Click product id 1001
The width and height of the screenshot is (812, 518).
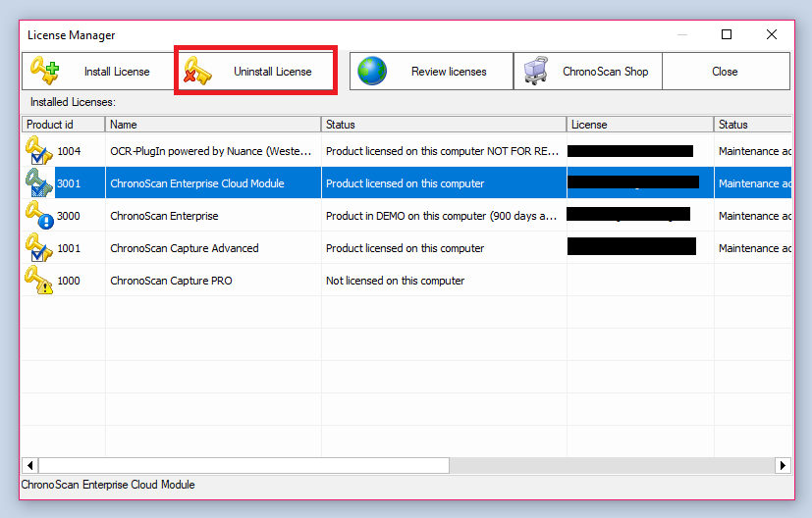click(x=69, y=248)
